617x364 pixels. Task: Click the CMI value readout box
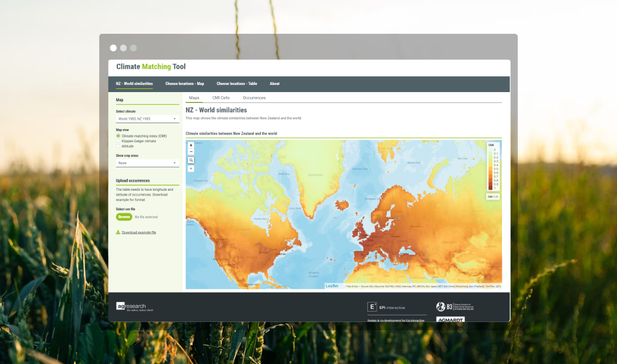(x=493, y=197)
